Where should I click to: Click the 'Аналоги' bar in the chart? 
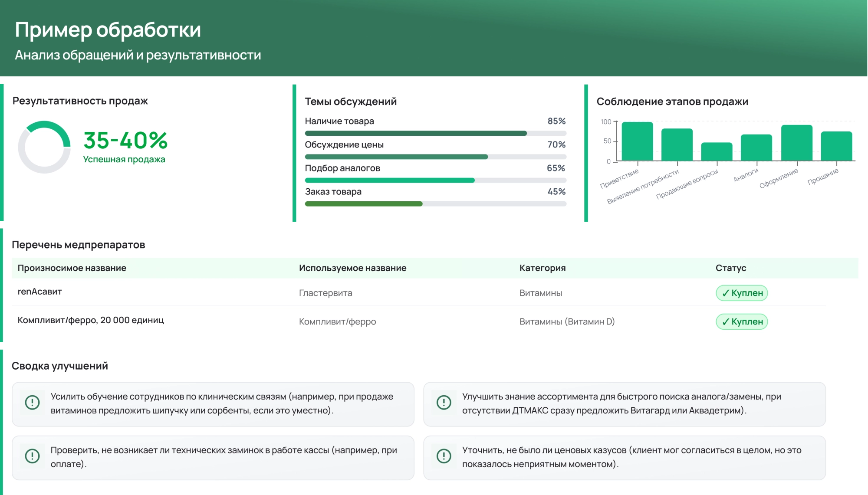[756, 148]
